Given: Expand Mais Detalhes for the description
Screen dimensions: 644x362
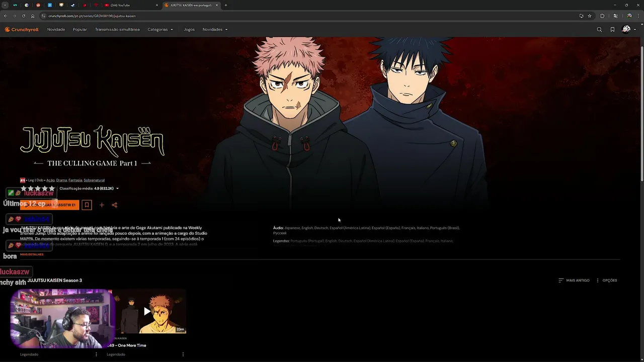Looking at the screenshot, I should click(x=32, y=254).
